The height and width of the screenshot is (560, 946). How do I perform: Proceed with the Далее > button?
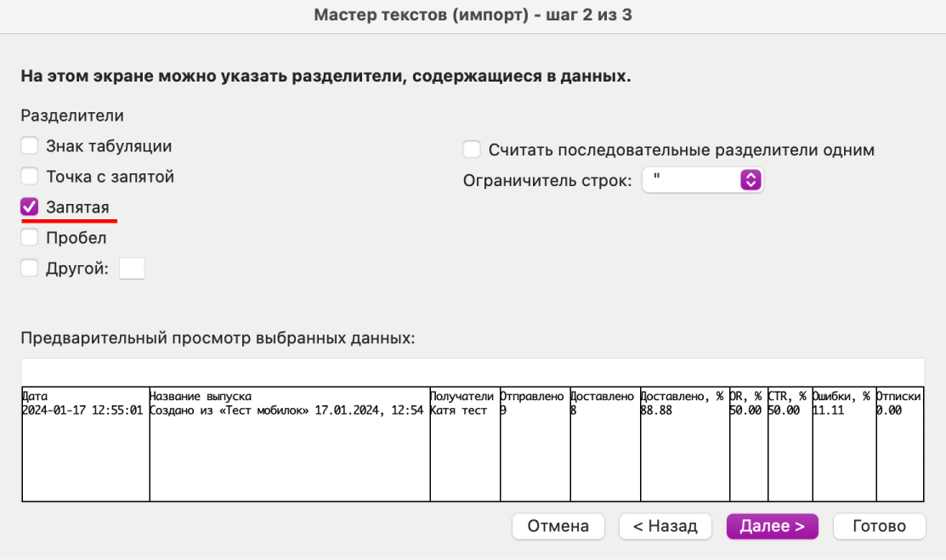(772, 526)
